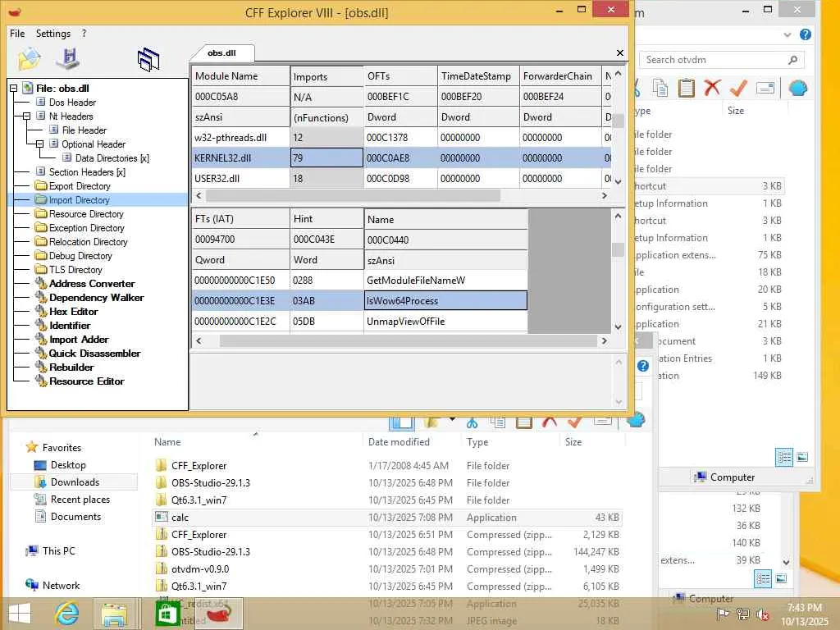Select the USER32.dll module row
Image resolution: width=840 pixels, height=630 pixels.
pos(400,178)
